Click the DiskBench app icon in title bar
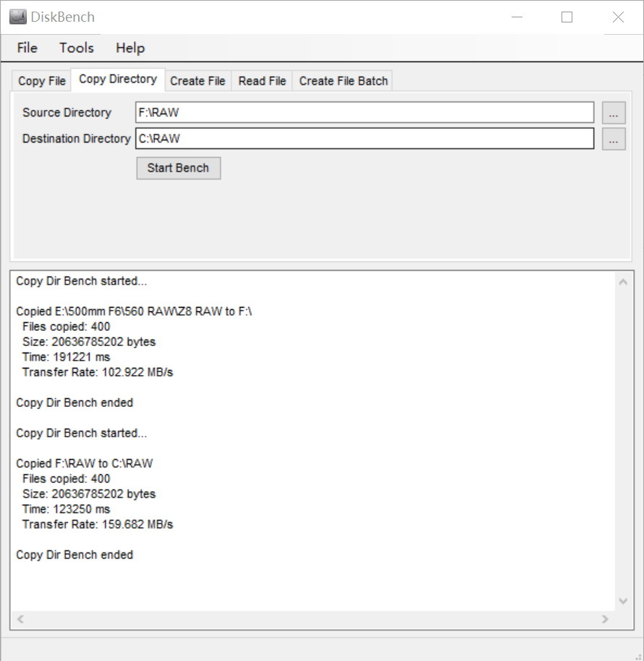 click(17, 17)
